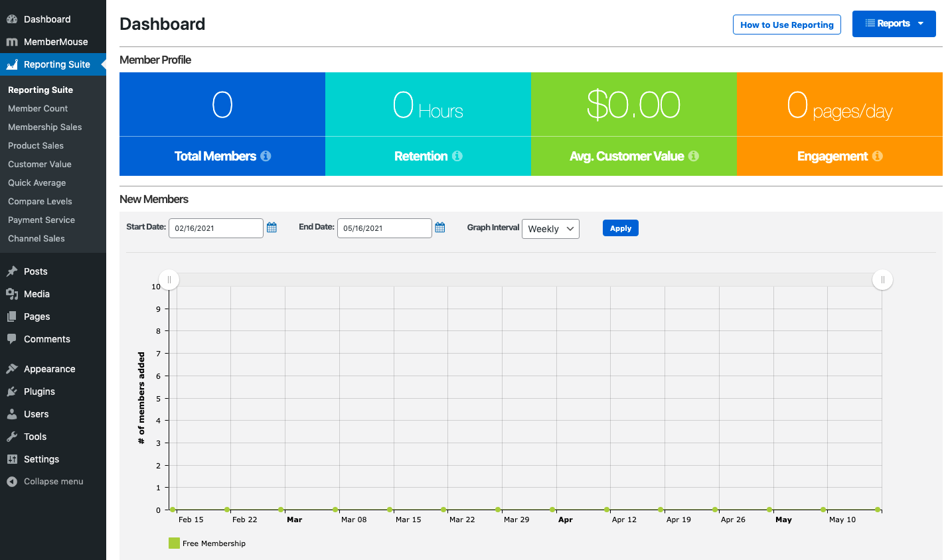Click the Retention info icon
Image resolution: width=950 pixels, height=560 pixels.
(x=457, y=156)
